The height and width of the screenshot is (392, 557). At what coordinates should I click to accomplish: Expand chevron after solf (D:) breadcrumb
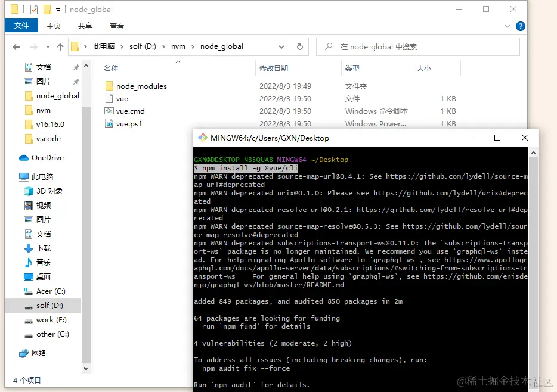[163, 47]
